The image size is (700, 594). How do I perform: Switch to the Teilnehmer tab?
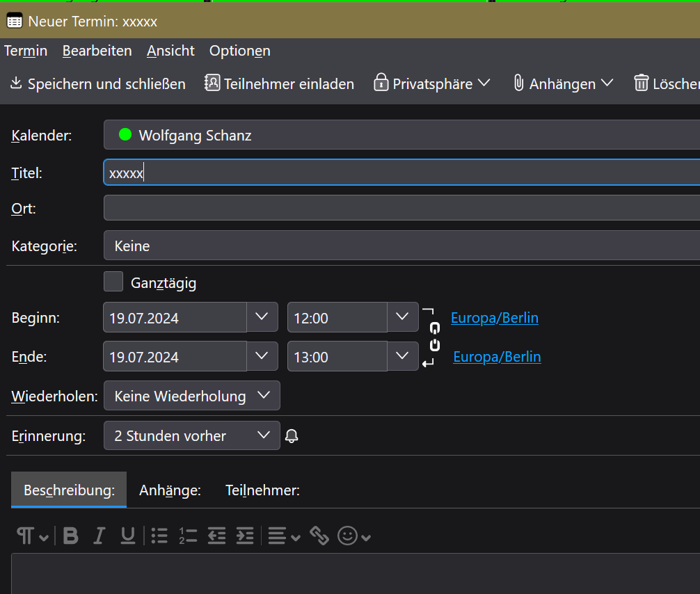tap(262, 490)
